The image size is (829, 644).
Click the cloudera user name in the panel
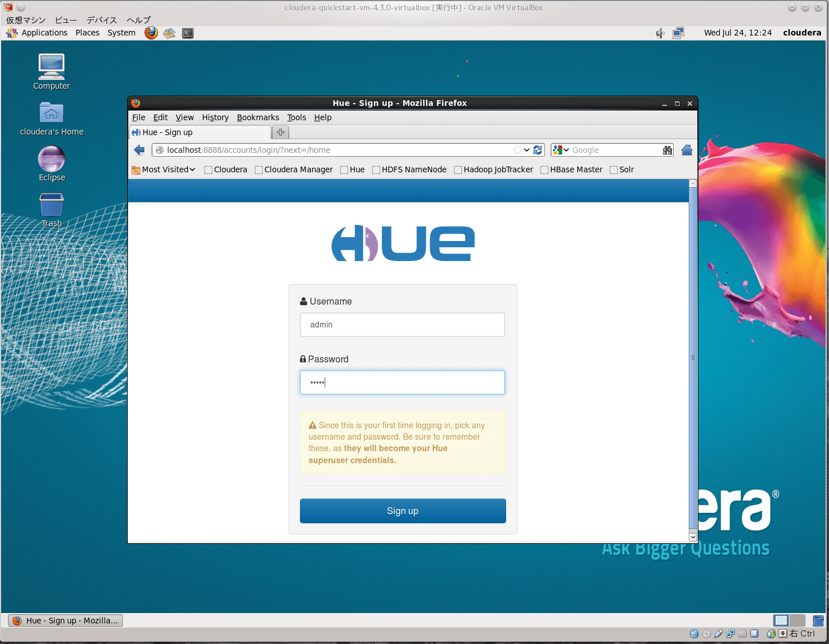click(x=802, y=33)
